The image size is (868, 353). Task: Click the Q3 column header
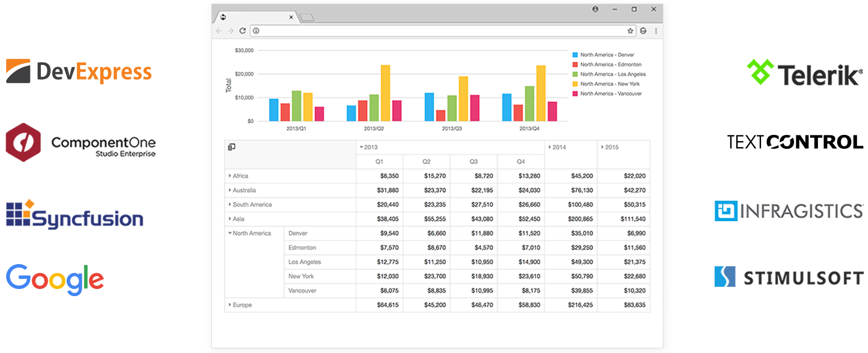474,162
